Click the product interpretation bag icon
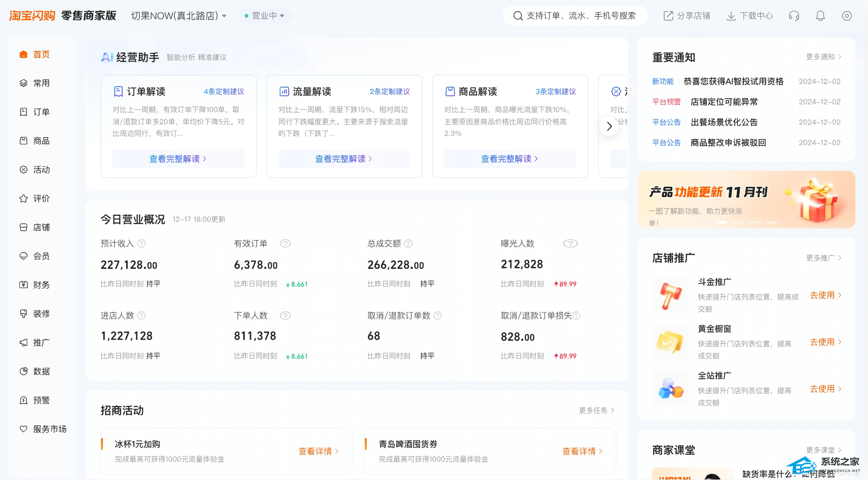The image size is (868, 480). tap(450, 91)
